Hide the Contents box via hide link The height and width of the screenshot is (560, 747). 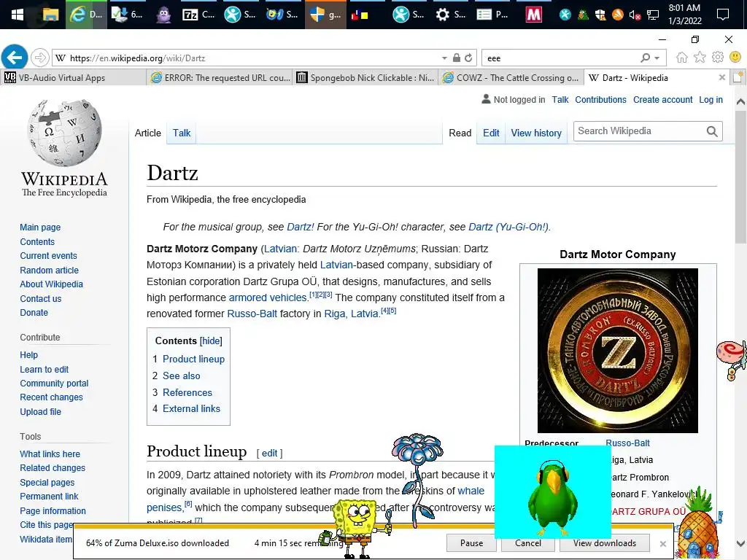click(211, 341)
